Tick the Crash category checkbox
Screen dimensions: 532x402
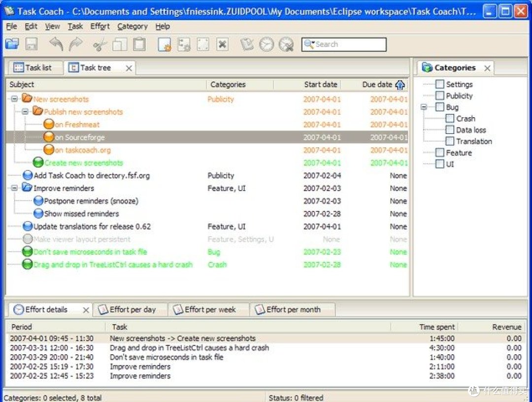click(x=450, y=118)
